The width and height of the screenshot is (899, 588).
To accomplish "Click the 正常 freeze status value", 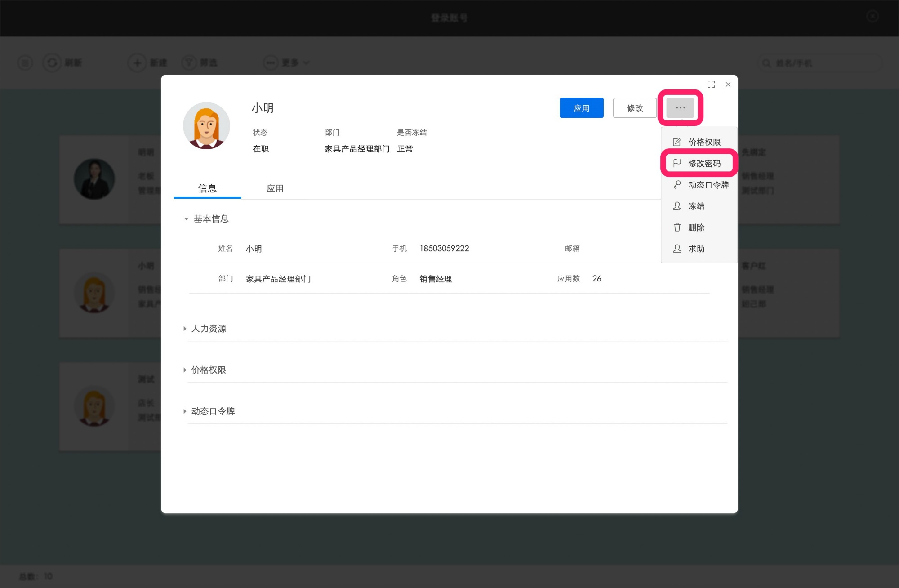I will click(405, 149).
